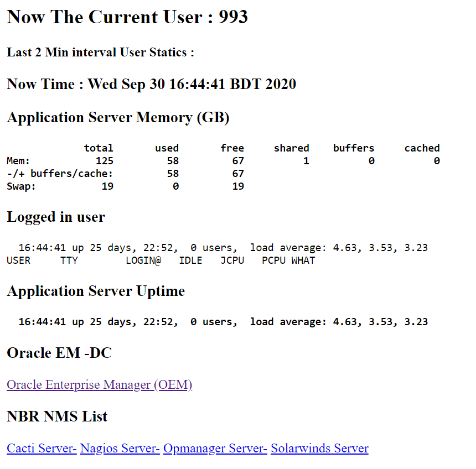This screenshot has width=476, height=469.
Task: Click the 'Now Time : Wed Sep 30 16:44:41 BDT 2020' text
Action: pyautogui.click(x=151, y=84)
